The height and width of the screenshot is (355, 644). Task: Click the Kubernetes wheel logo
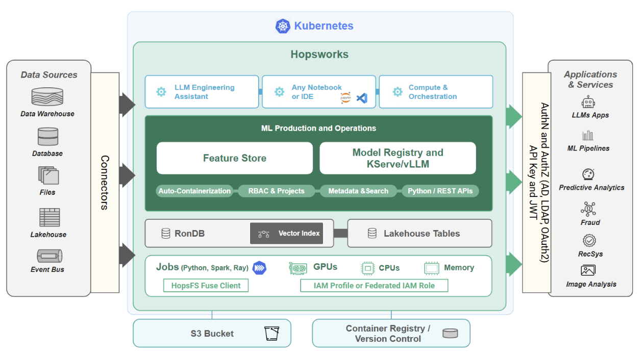tap(283, 26)
